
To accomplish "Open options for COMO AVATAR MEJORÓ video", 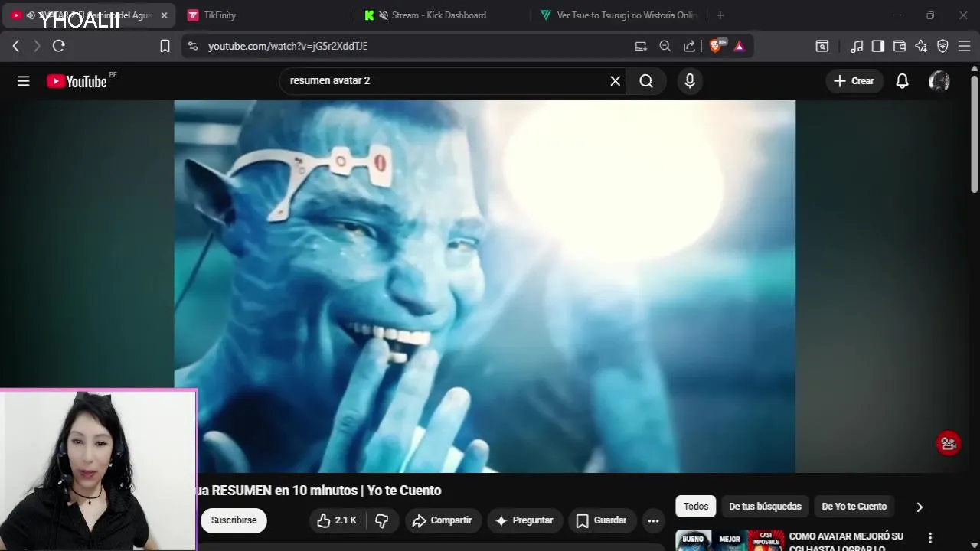I will pos(930,538).
